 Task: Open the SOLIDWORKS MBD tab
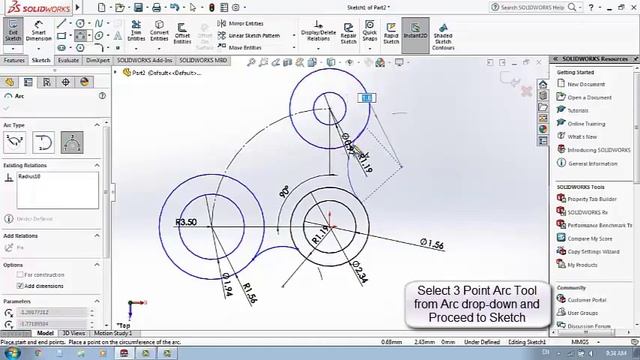203,60
